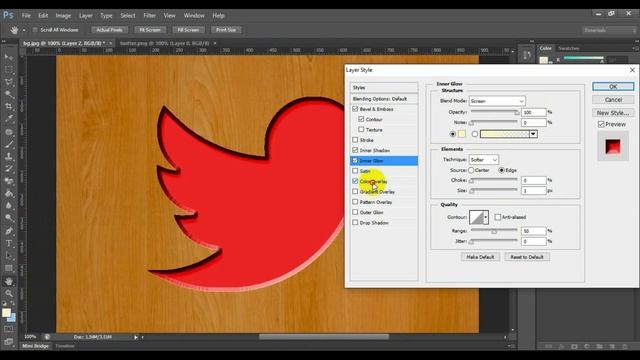Select the Move tool
The width and height of the screenshot is (640, 360).
click(9, 57)
